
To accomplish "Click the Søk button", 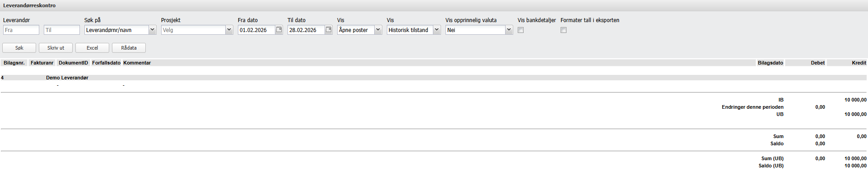I will (x=19, y=48).
